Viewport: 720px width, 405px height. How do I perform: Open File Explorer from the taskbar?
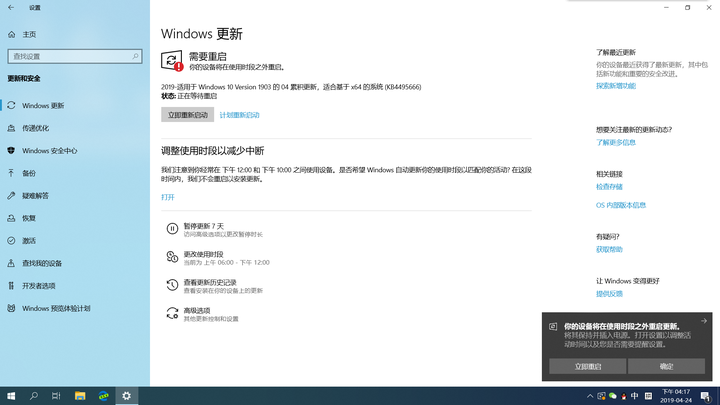(80, 396)
